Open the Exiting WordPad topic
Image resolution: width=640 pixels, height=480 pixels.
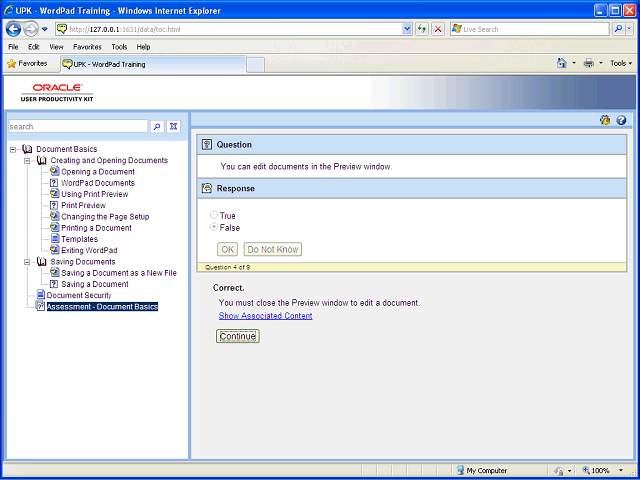pos(89,250)
